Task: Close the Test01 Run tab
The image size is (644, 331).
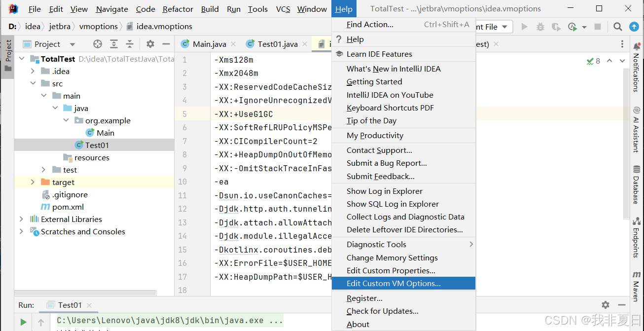Action: 89,305
